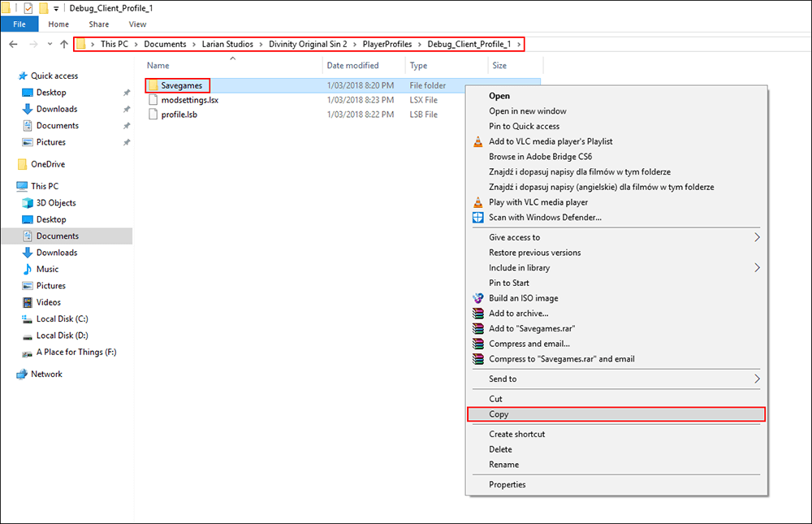Select This PC in the navigation pane

pos(45,186)
